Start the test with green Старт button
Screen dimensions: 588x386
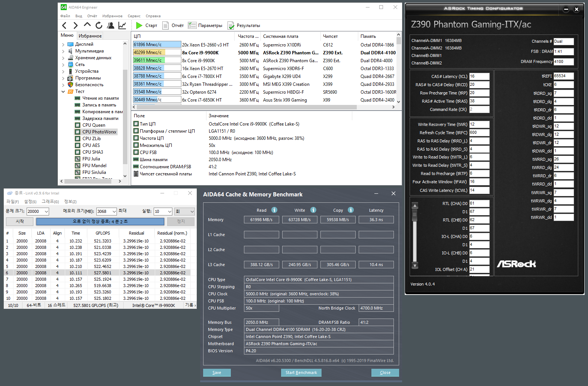(x=147, y=25)
